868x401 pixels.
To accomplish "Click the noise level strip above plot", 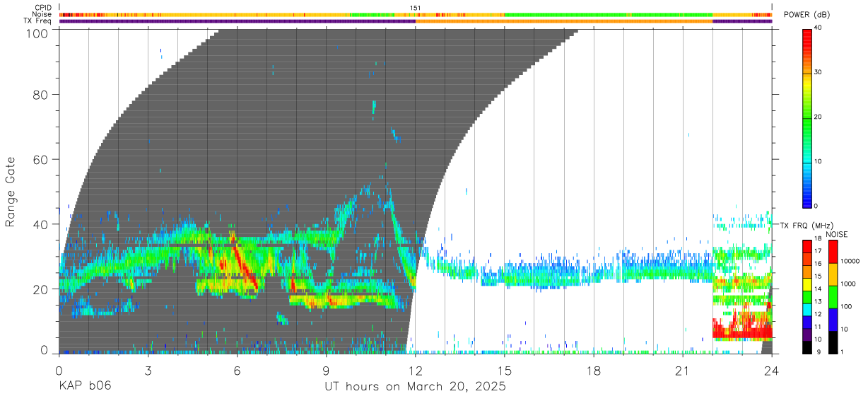I will pyautogui.click(x=416, y=14).
